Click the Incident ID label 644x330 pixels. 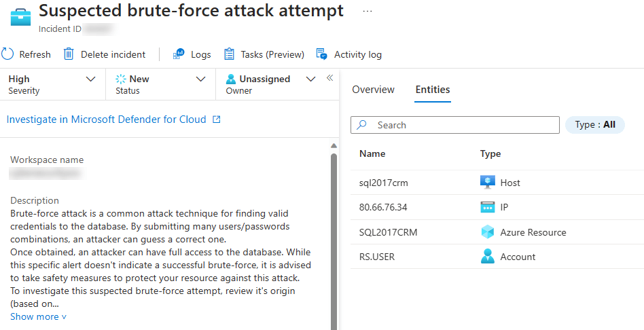[60, 30]
